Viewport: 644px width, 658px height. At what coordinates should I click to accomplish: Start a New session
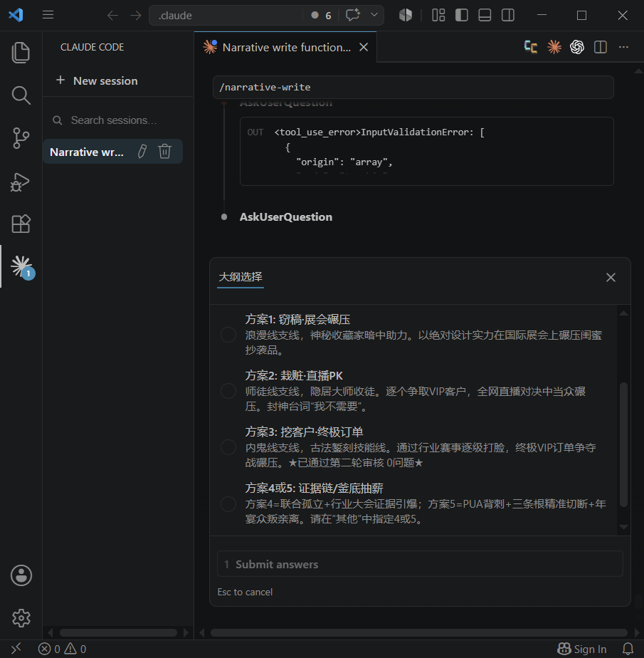[97, 80]
